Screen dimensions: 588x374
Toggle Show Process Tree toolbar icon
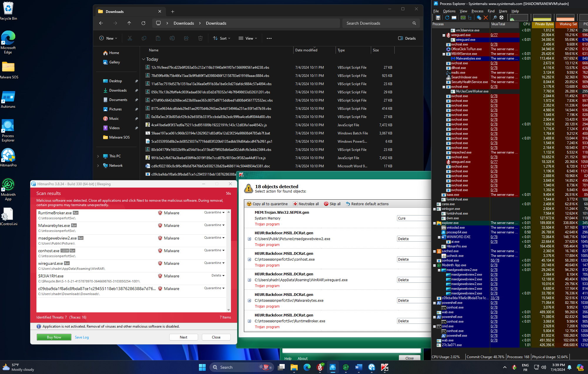click(x=470, y=18)
